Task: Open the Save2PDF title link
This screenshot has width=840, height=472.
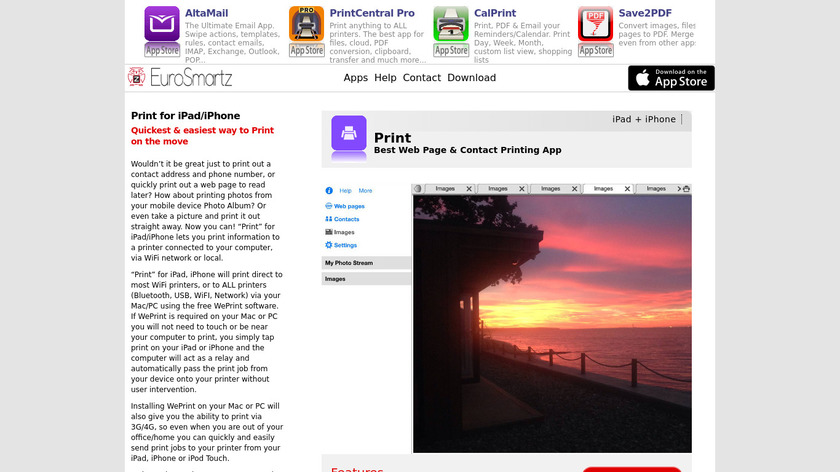Action: 645,13
